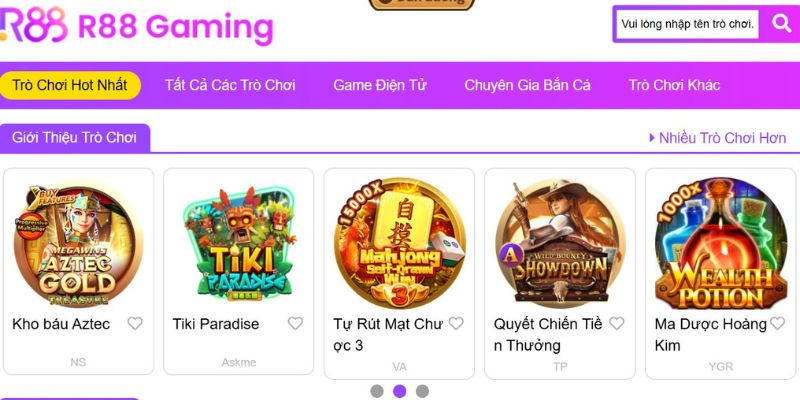The width and height of the screenshot is (800, 400).
Task: Launch the Wealth Potion game icon
Action: [720, 243]
